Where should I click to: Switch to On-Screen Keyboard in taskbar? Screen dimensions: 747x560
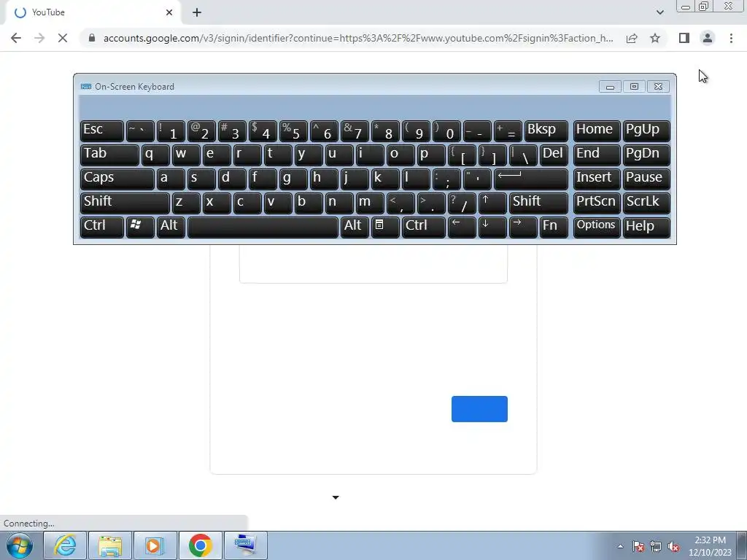tap(245, 545)
